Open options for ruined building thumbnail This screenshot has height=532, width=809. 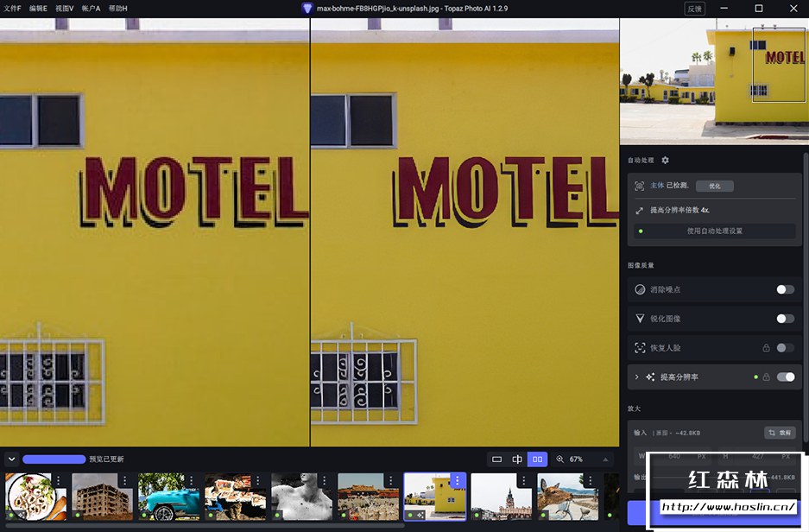[x=125, y=481]
